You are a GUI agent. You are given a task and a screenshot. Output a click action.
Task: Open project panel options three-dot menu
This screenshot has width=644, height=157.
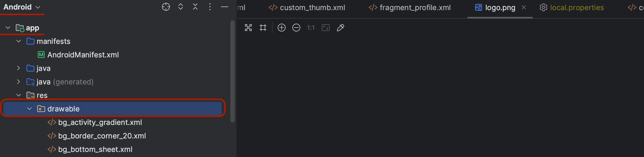[x=210, y=7]
